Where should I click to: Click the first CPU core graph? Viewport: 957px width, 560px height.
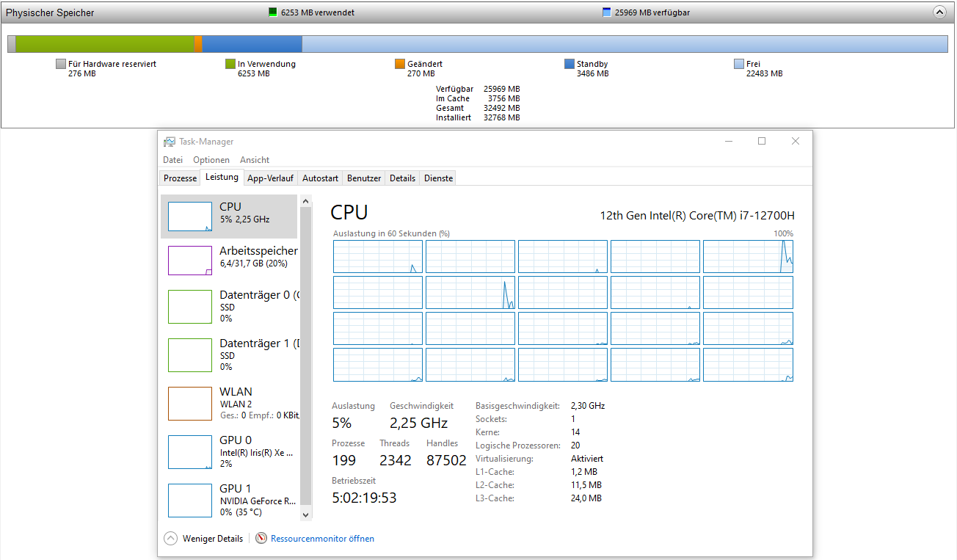tap(378, 257)
